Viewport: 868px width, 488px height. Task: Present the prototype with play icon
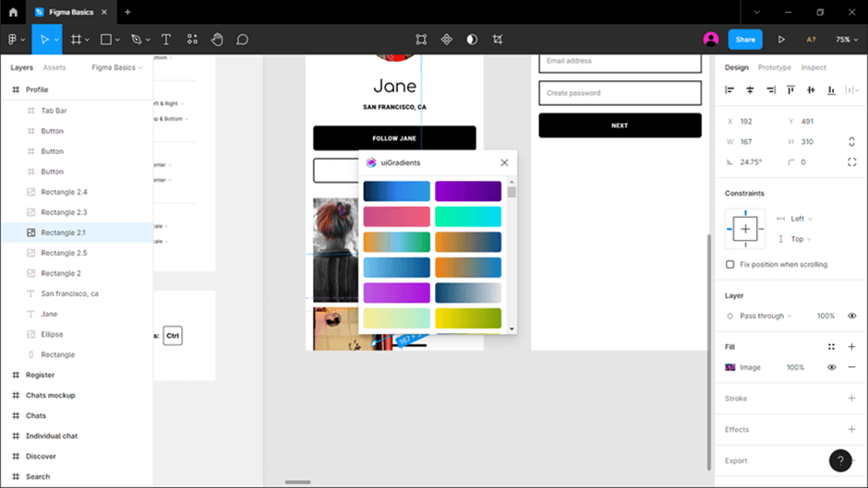(x=781, y=40)
